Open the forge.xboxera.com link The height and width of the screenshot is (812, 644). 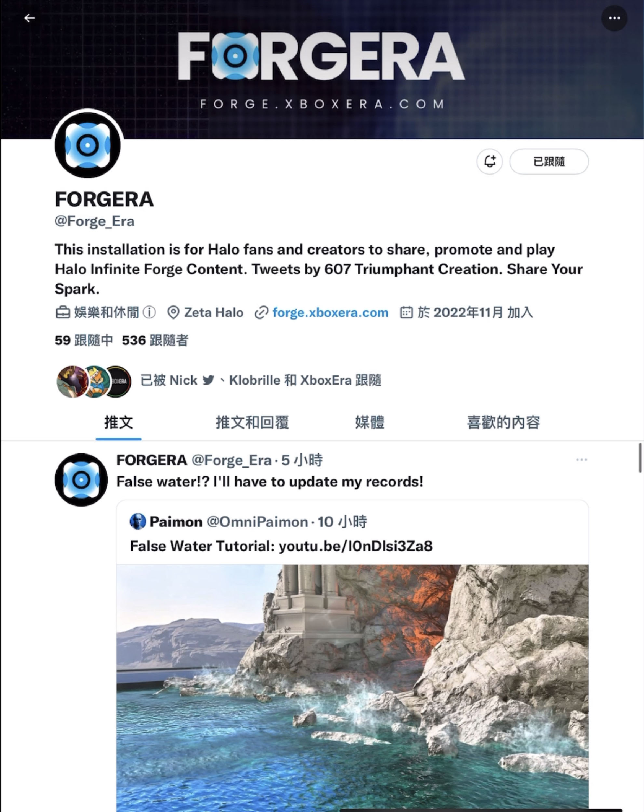pos(330,313)
